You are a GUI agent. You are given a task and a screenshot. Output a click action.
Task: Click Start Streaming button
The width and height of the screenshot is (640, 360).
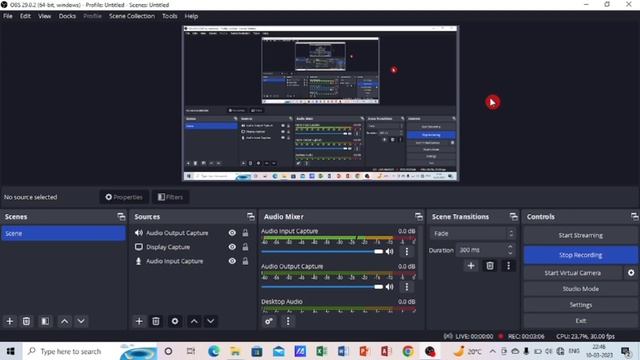point(580,236)
